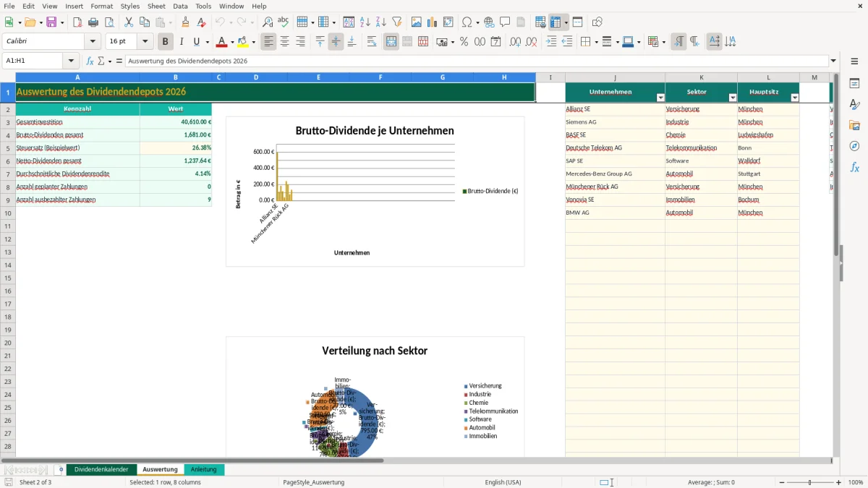Screen dimensions: 868x488
Task: Toggle Wrap Text
Action: [x=372, y=42]
